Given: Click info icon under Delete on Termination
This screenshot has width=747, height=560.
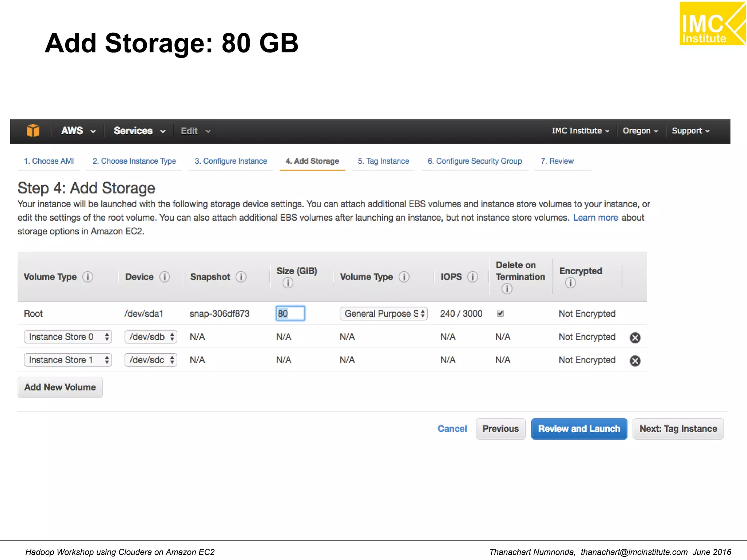Looking at the screenshot, I should tap(507, 289).
